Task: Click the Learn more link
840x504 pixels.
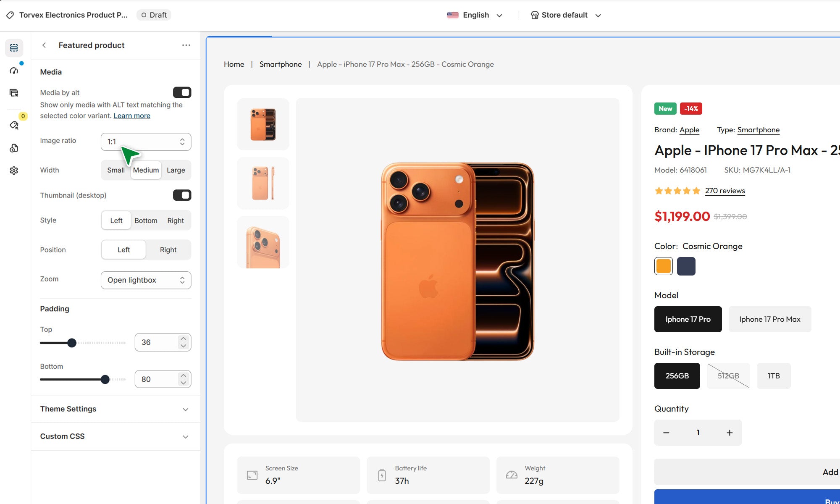Action: tap(132, 116)
